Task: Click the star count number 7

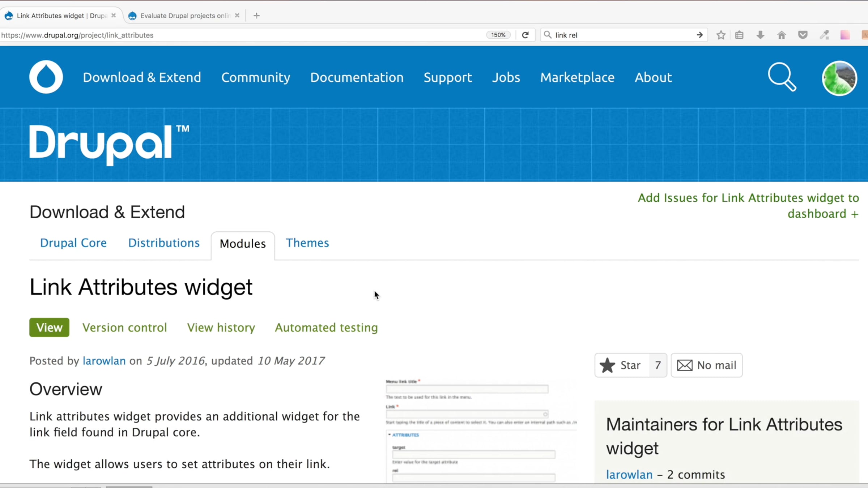Action: [x=658, y=365]
